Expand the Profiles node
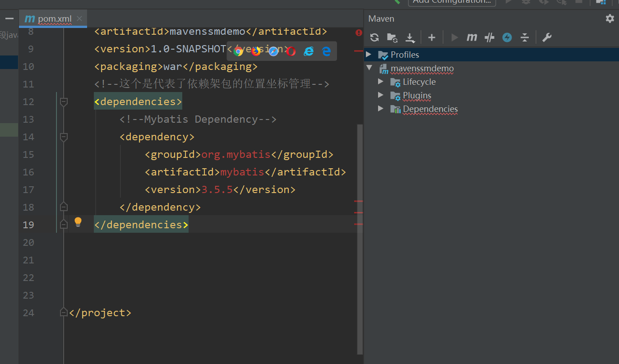Viewport: 619px width, 364px height. [369, 55]
